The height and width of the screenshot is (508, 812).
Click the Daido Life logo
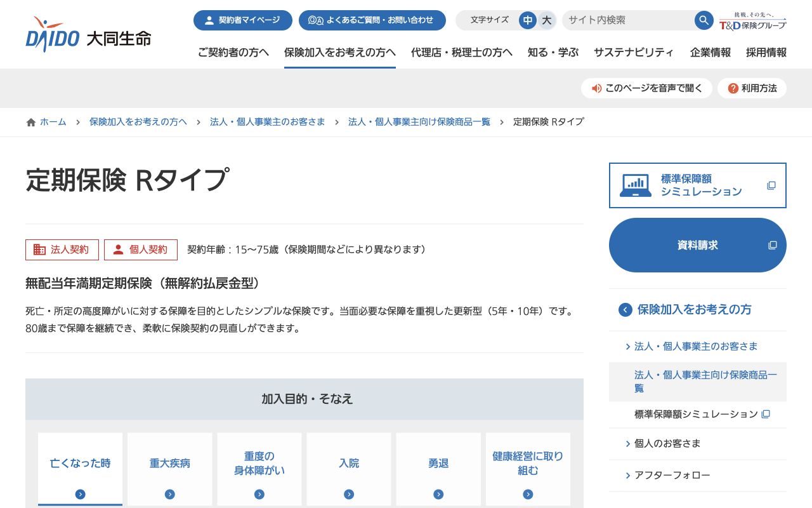click(x=88, y=35)
